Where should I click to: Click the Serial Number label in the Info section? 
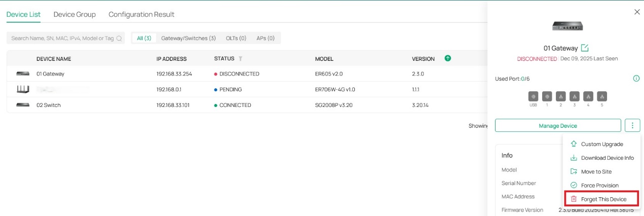point(519,183)
